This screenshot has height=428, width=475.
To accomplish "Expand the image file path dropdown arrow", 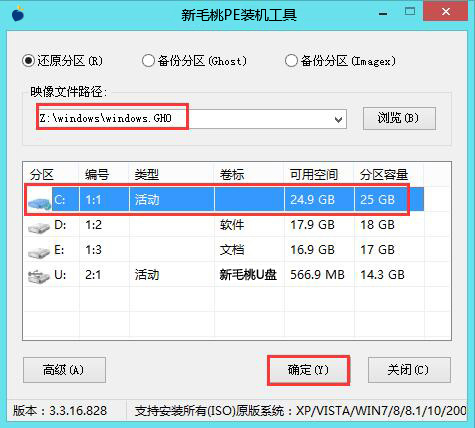I will click(338, 119).
